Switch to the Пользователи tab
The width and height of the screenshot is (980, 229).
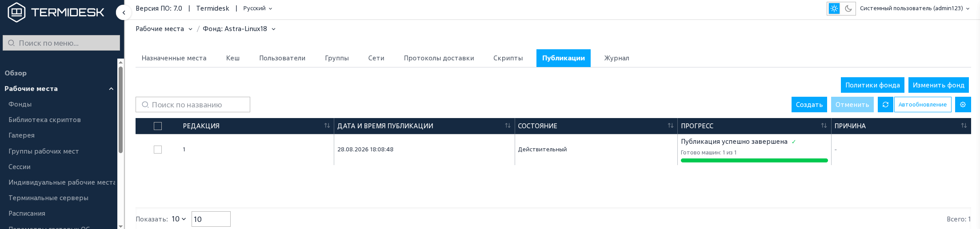tap(282, 58)
